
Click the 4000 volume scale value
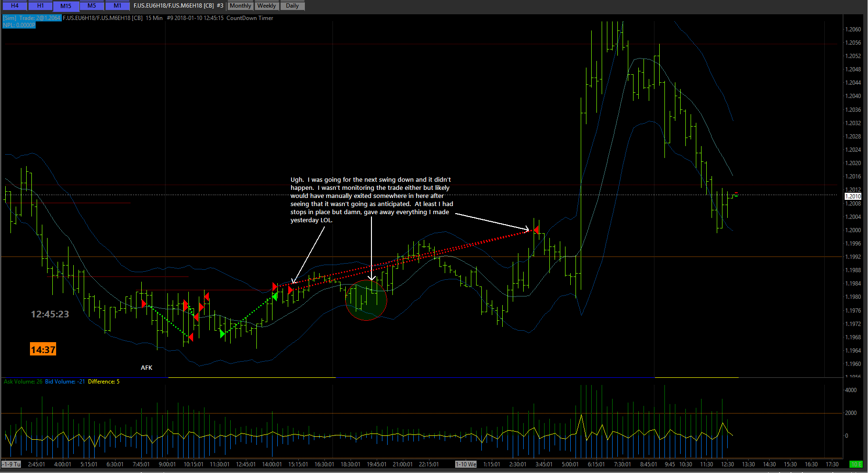click(x=850, y=390)
